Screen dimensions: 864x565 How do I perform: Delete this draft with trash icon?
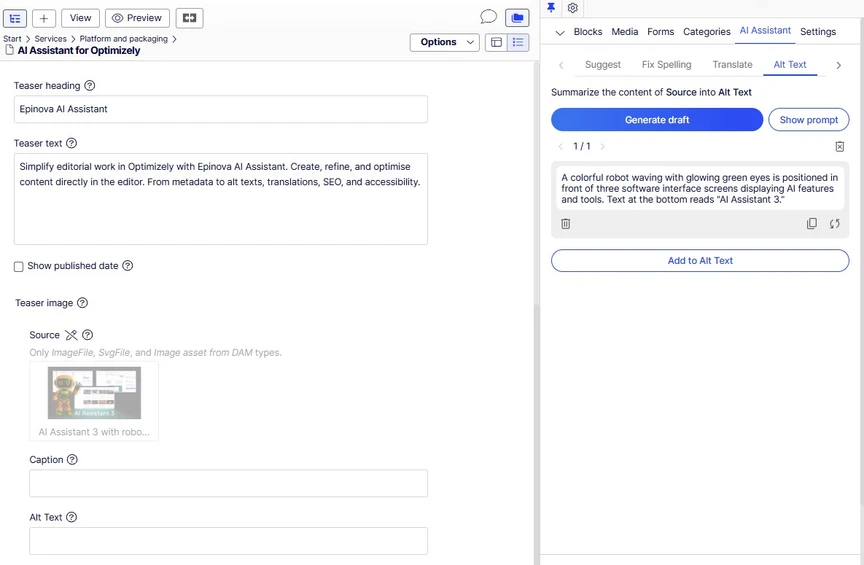565,224
